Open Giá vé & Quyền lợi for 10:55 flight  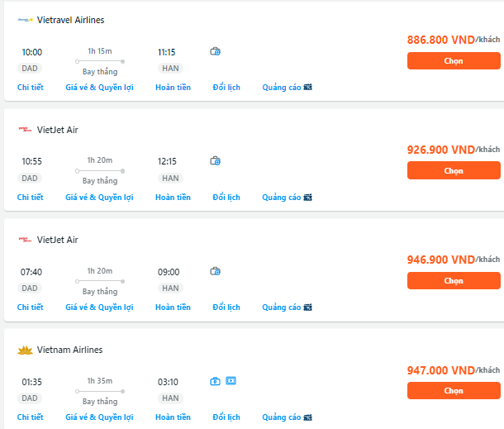click(99, 198)
